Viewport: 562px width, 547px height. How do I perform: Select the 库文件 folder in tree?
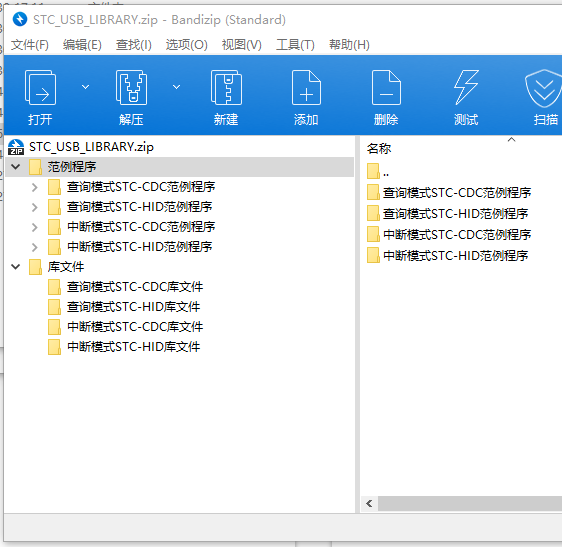click(66, 267)
